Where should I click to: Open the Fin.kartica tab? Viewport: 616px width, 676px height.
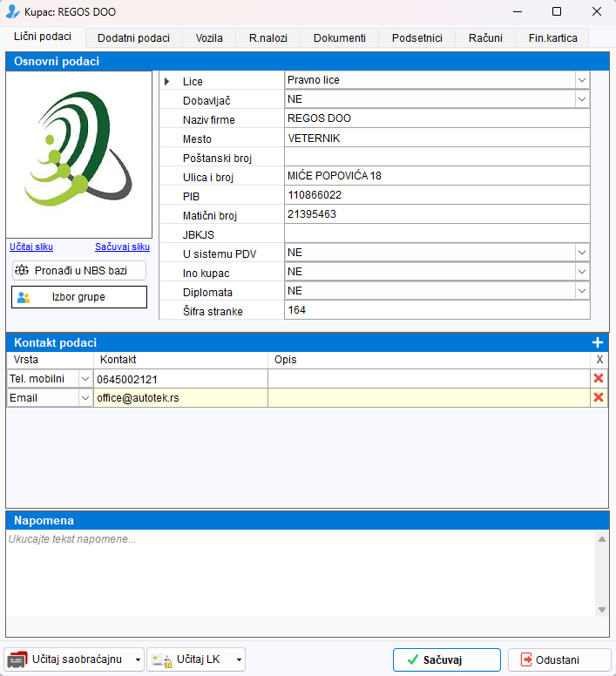(x=552, y=38)
